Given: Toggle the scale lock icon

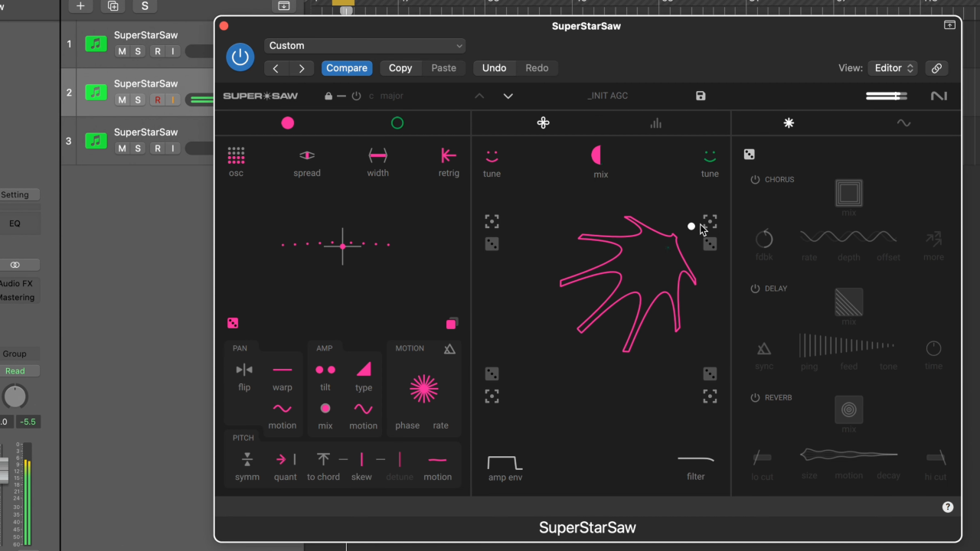Looking at the screenshot, I should [x=328, y=96].
